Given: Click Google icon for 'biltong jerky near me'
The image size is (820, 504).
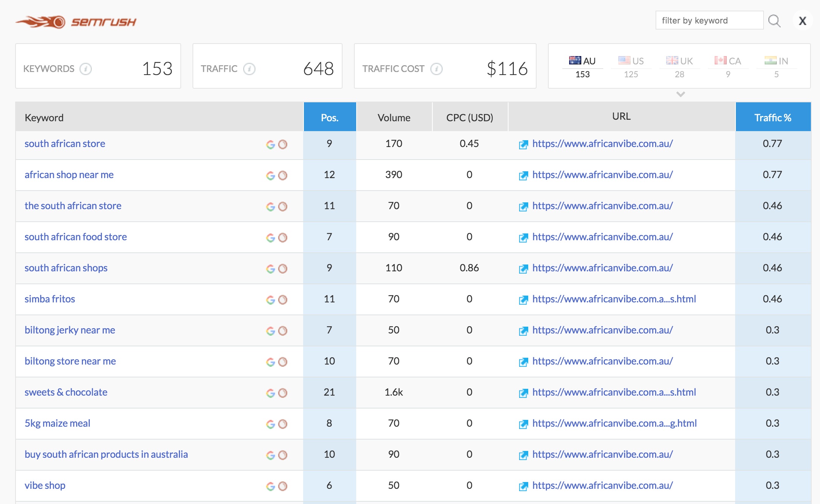Looking at the screenshot, I should pos(270,331).
